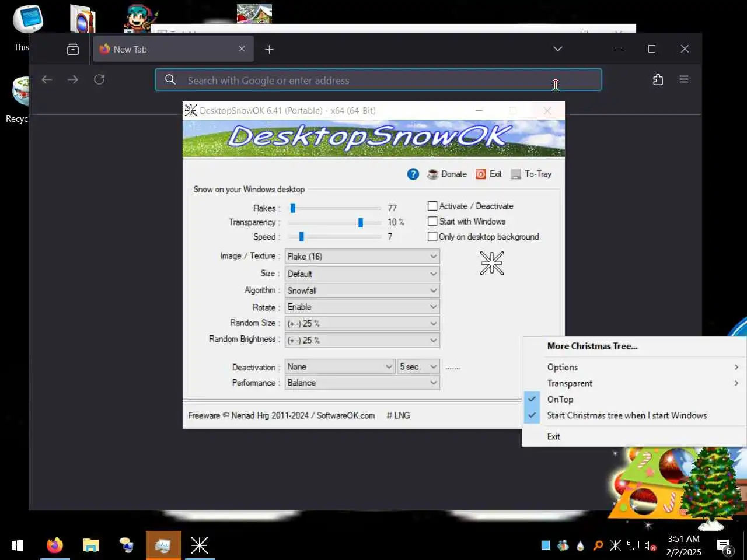The image size is (747, 560).
Task: Open a new tab with the plus button
Action: pos(269,50)
